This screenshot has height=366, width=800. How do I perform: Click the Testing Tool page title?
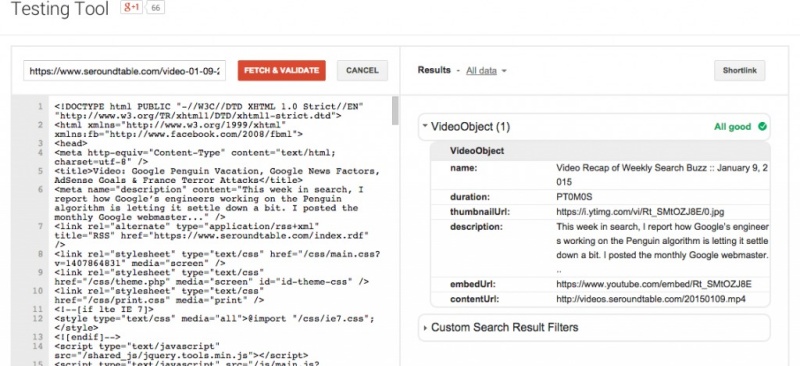60,9
